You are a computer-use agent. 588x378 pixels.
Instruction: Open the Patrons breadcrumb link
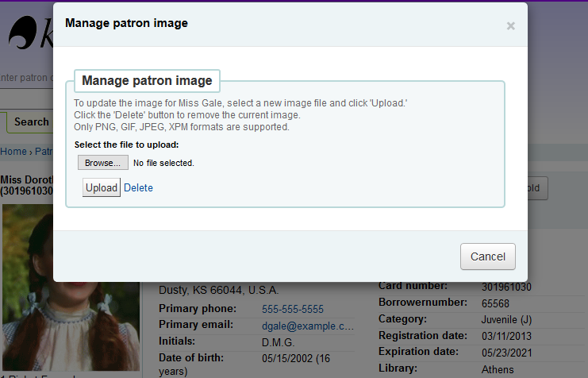[43, 152]
